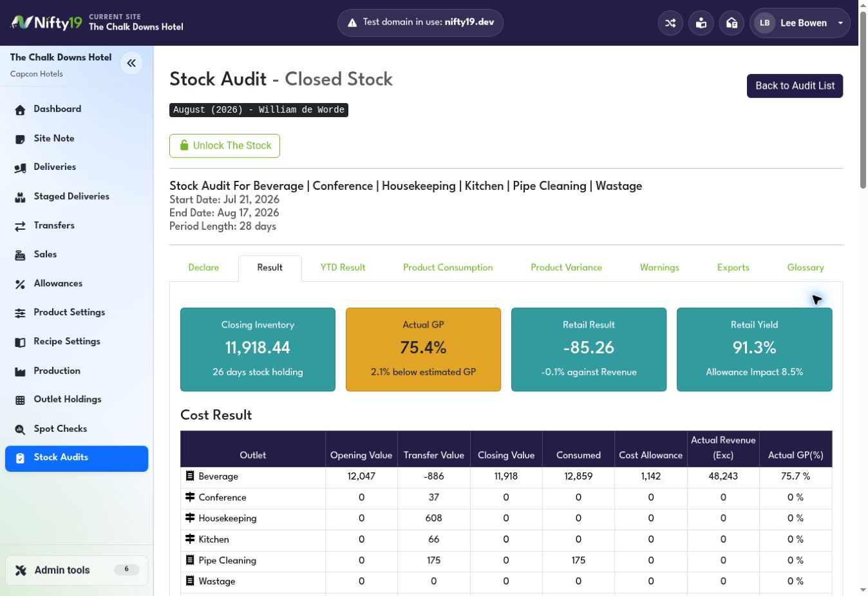This screenshot has height=596, width=868.
Task: View the Warnings tab
Action: click(x=659, y=268)
